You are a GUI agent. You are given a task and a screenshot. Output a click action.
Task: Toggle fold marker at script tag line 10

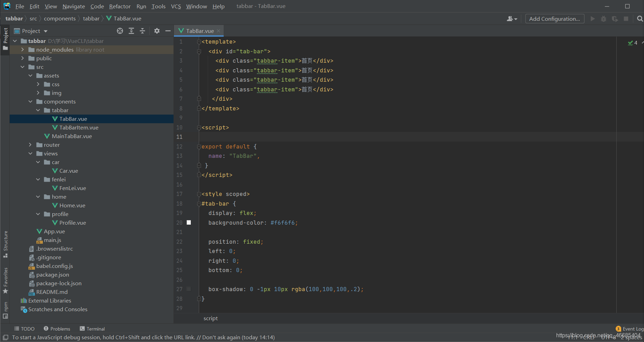point(199,128)
